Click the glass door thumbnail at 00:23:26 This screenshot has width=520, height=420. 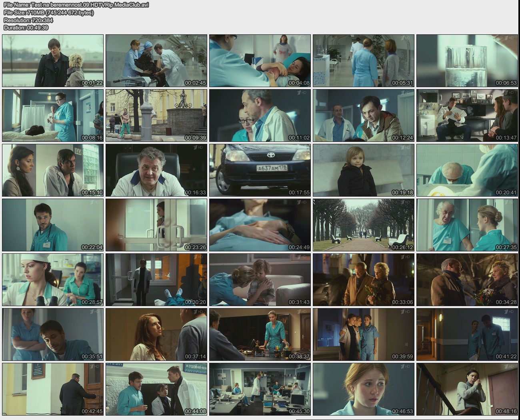pos(156,225)
